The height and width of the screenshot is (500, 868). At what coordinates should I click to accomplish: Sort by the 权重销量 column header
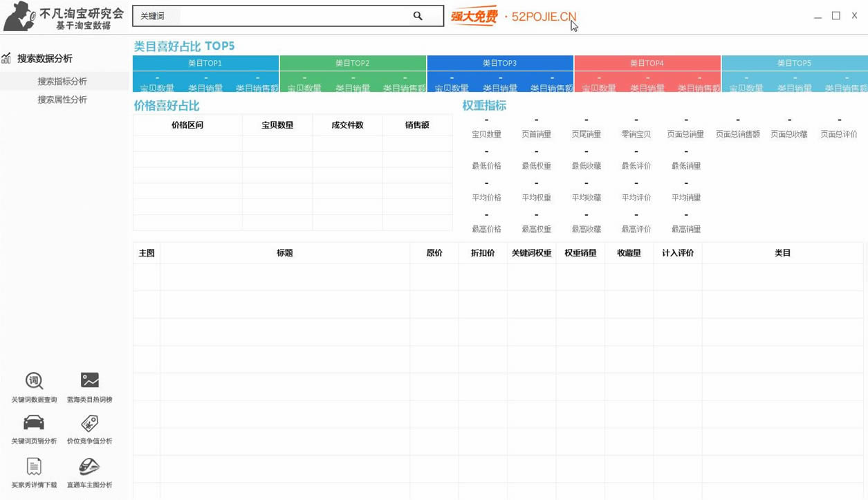click(580, 253)
